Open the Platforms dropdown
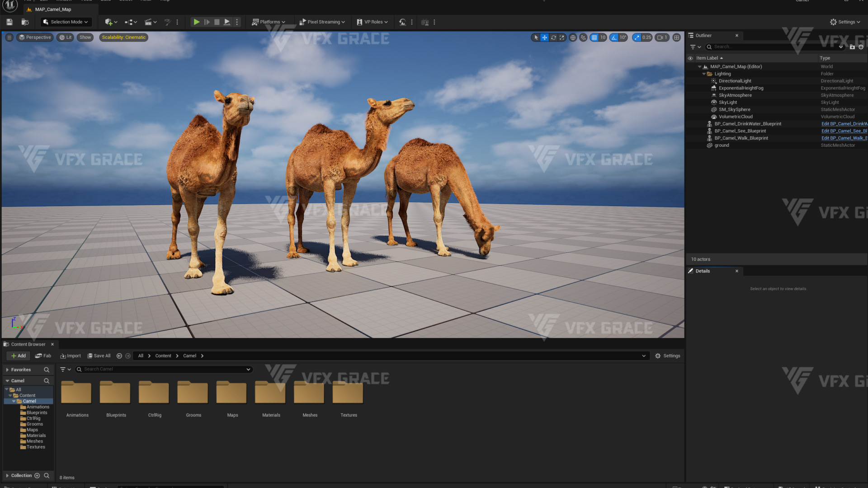 269,22
